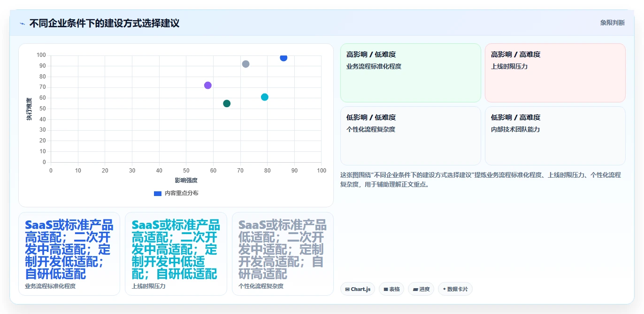Click the Chart.js tag

click(358, 289)
